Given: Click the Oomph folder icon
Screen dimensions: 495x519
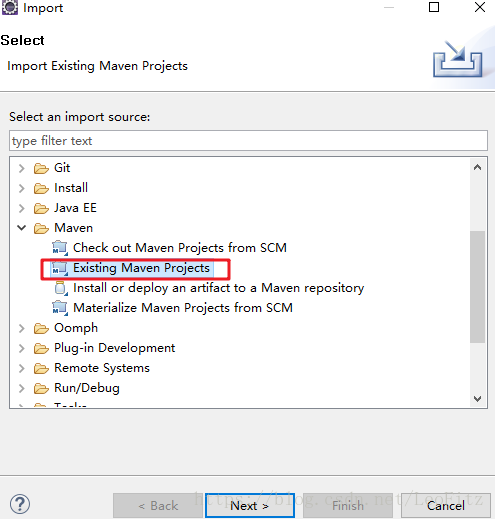Looking at the screenshot, I should pyautogui.click(x=41, y=328).
